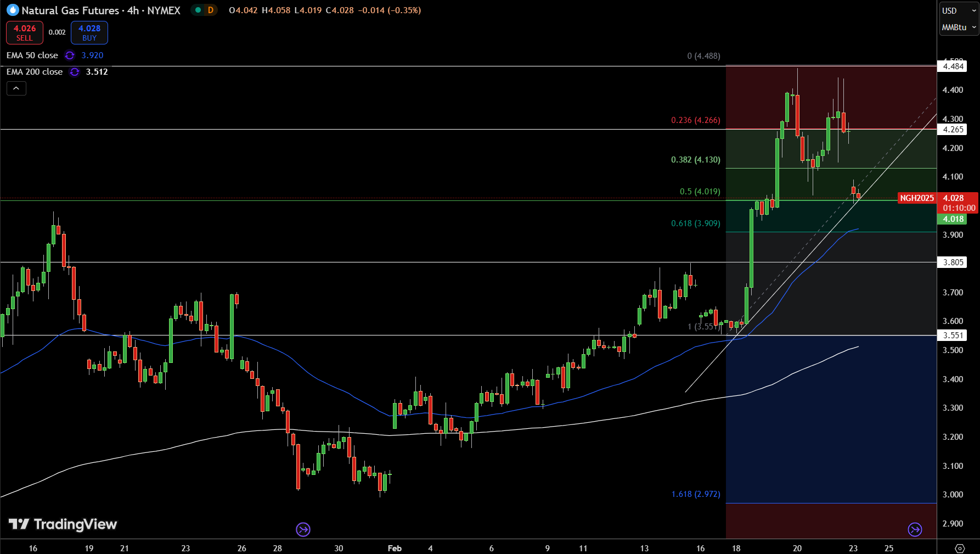This screenshot has height=554, width=980.
Task: Open the Natural Gas Futures symbol title
Action: (101, 10)
